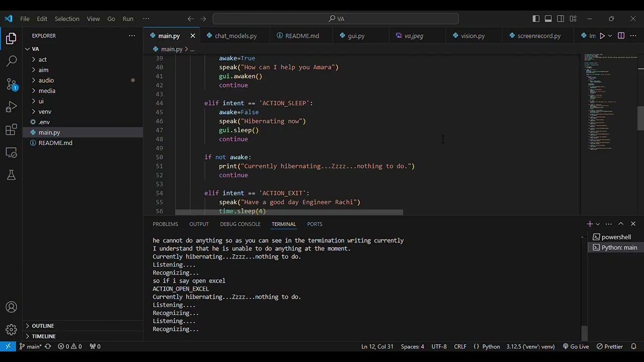The height and width of the screenshot is (362, 644).
Task: Open Source Control view with pending badge
Action: [x=11, y=84]
